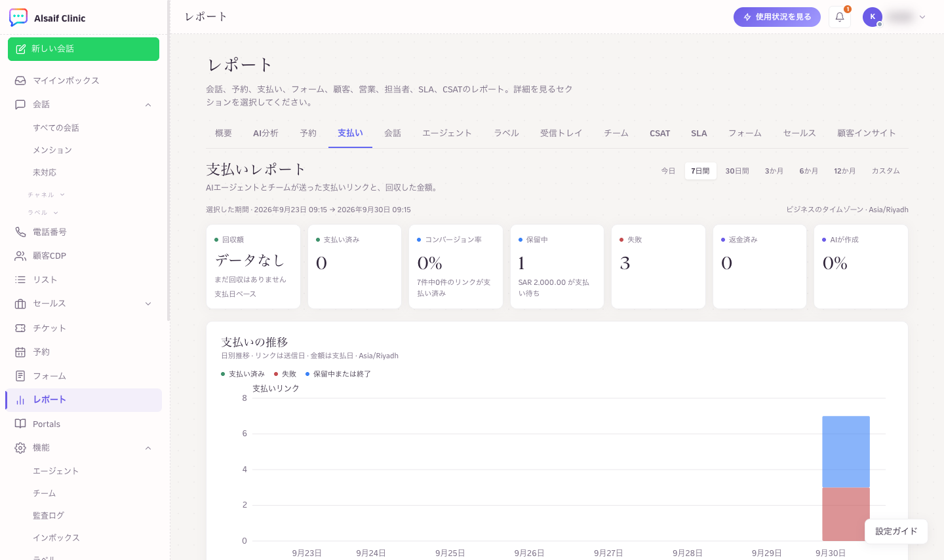Open the 設定ガイド button
The image size is (944, 560).
[896, 531]
